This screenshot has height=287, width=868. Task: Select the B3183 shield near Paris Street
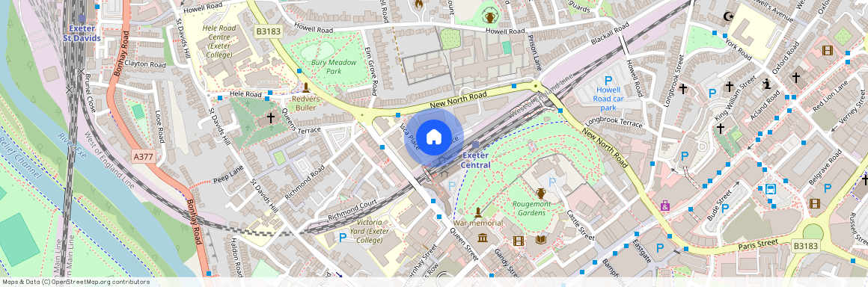pos(805,246)
